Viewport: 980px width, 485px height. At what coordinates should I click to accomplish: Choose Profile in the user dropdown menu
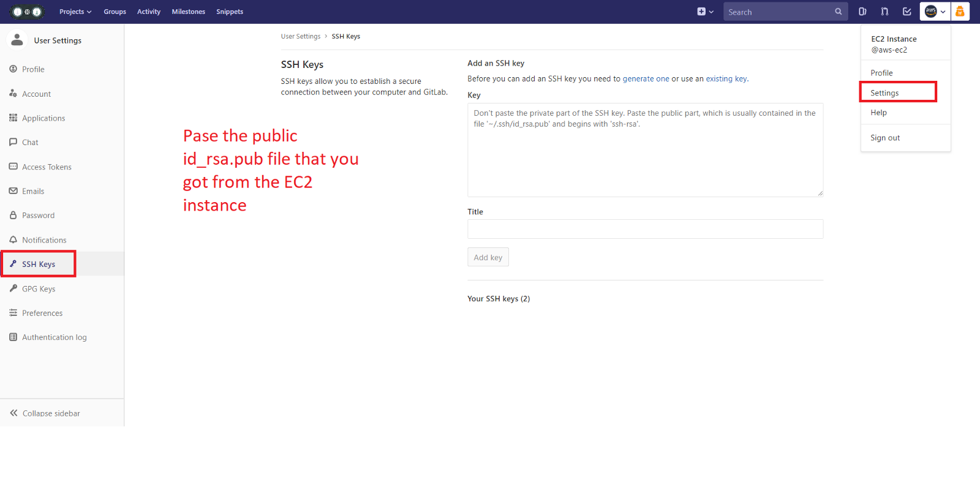click(882, 73)
